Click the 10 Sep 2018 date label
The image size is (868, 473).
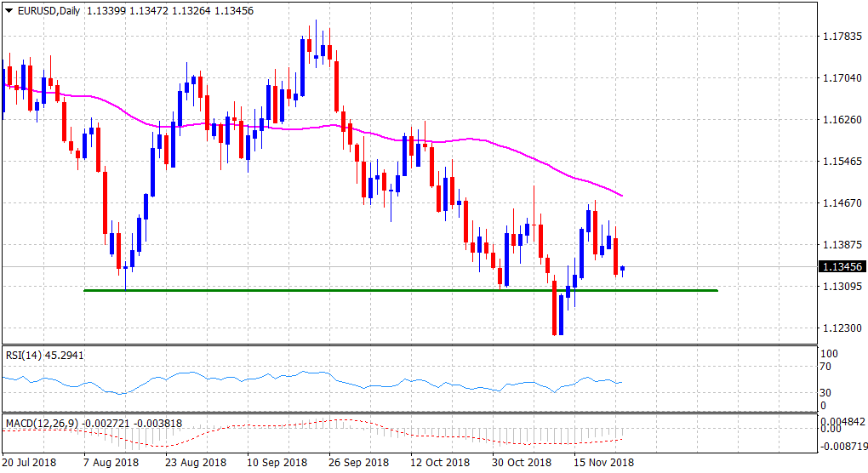pos(277,462)
